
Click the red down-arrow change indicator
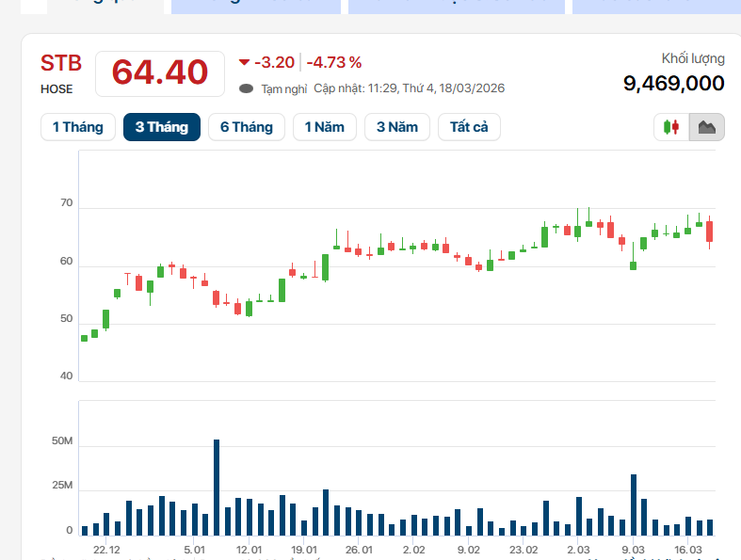(x=244, y=62)
